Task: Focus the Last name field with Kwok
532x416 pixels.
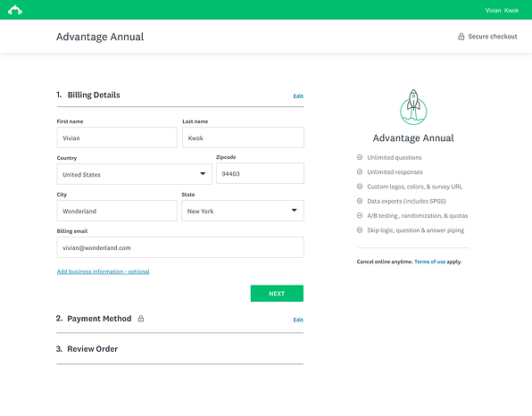Action: 243,137
